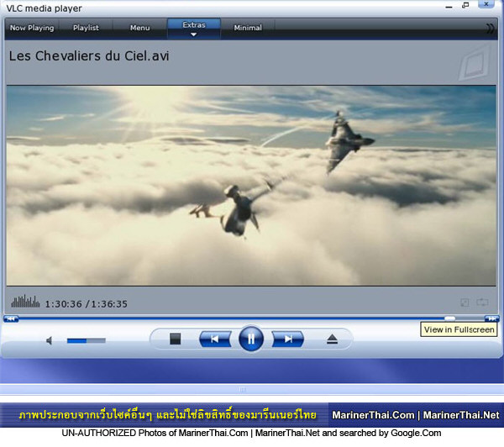Open the Now Playing tab
The image size is (504, 447).
point(32,28)
